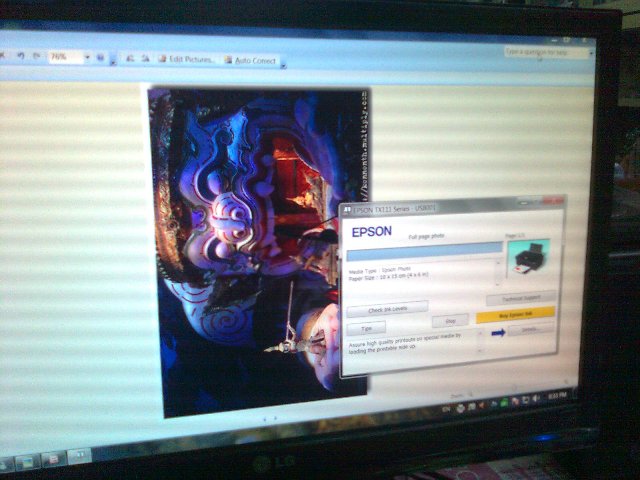Stop the current Epson print job
Screen dimensions: 640x480
[x=450, y=321]
